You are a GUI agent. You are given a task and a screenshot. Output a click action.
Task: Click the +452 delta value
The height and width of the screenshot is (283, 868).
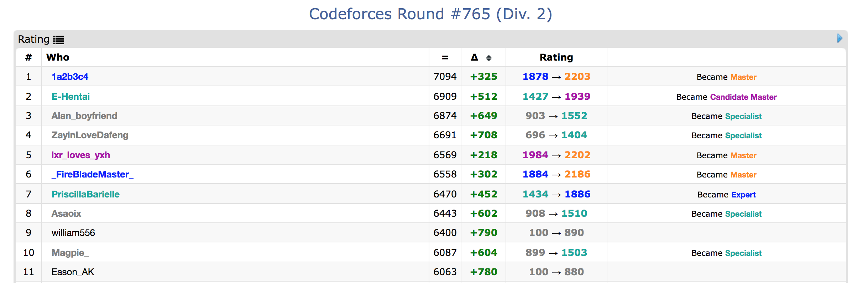pos(483,194)
